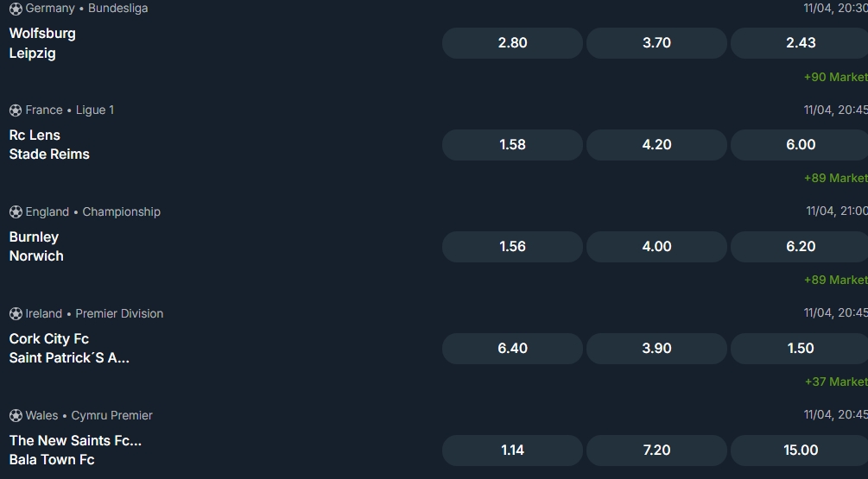Click soccer ball icon beside France Ligue 1
868x479 pixels.
pos(16,110)
